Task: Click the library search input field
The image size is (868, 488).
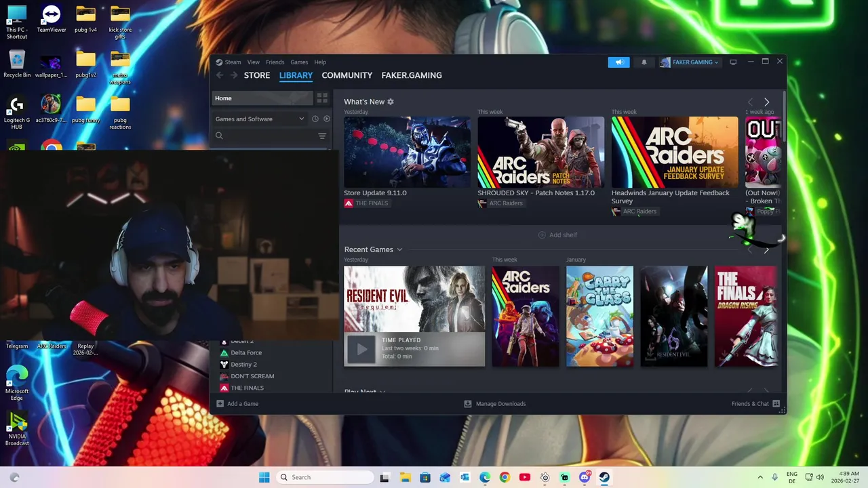Action: [x=269, y=136]
